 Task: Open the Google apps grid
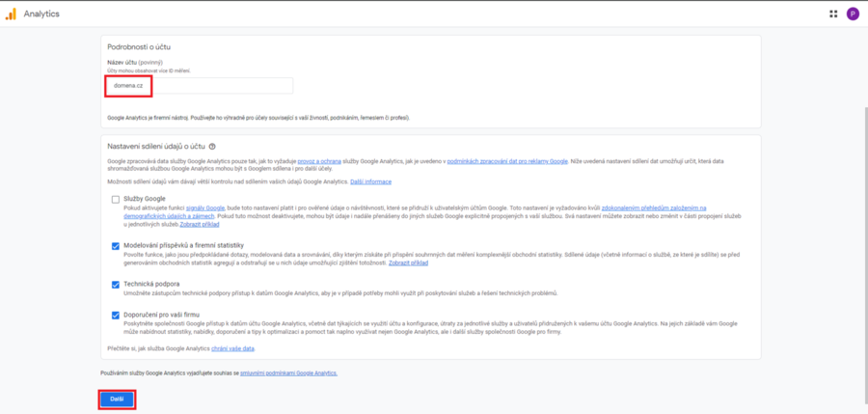[x=833, y=14]
